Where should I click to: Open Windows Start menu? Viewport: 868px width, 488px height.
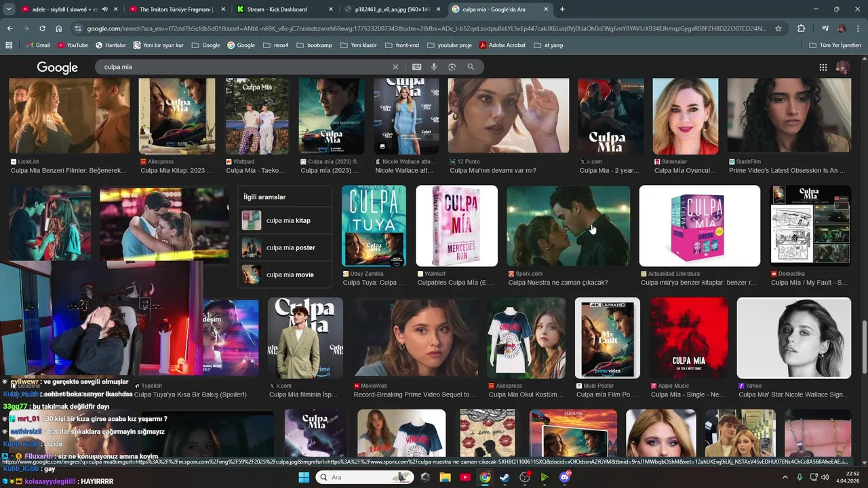coord(304,477)
